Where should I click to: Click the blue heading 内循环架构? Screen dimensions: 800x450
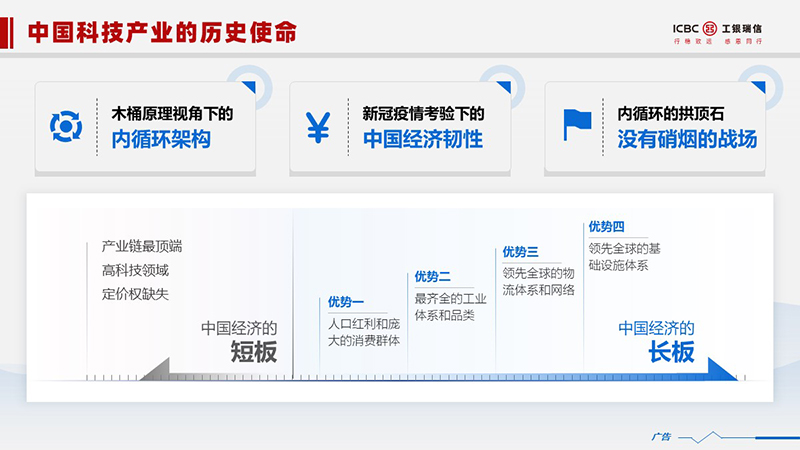[161, 139]
